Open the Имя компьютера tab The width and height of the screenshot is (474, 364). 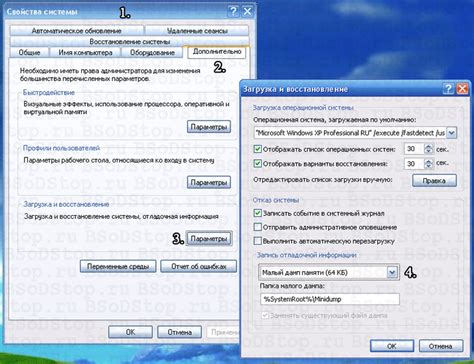[85, 52]
